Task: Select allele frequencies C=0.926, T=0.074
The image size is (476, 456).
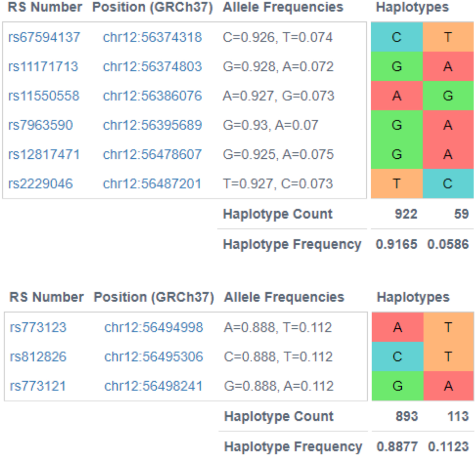Action: point(278,37)
